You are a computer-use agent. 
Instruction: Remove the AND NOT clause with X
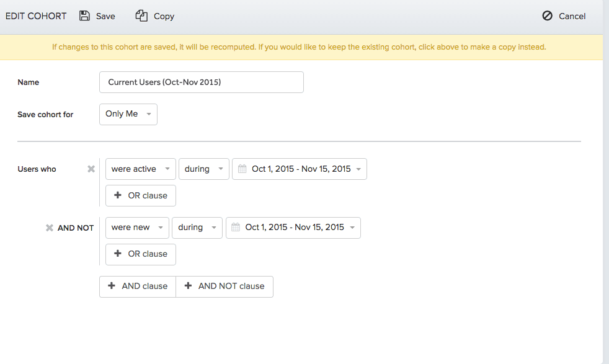tap(50, 228)
